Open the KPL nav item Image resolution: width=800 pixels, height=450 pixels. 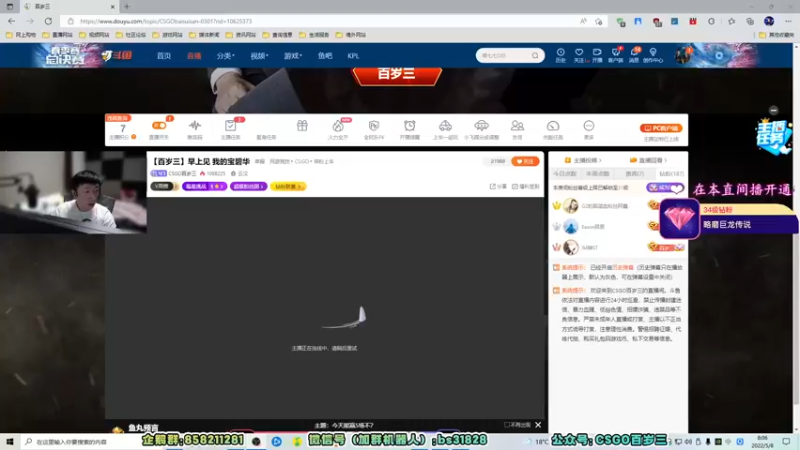pyautogui.click(x=353, y=56)
